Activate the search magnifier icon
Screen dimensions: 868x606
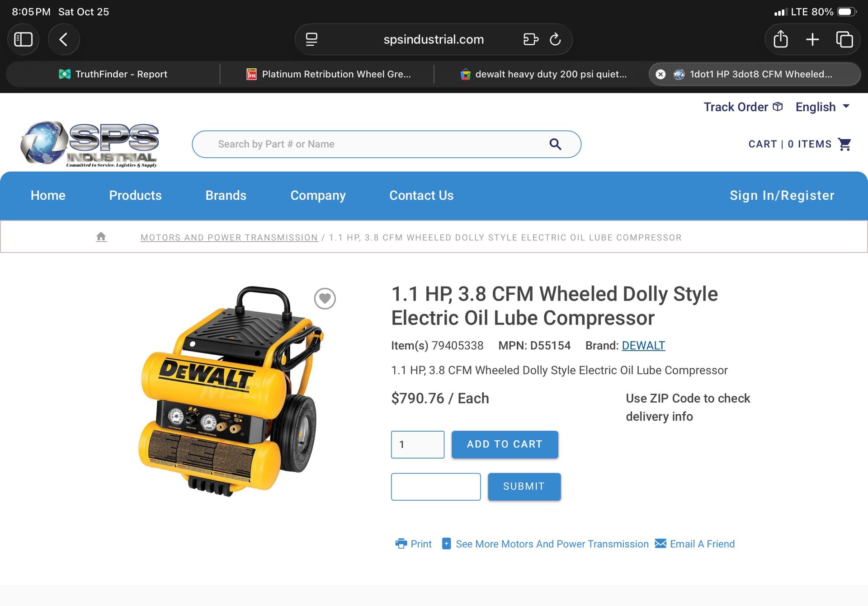coord(556,144)
